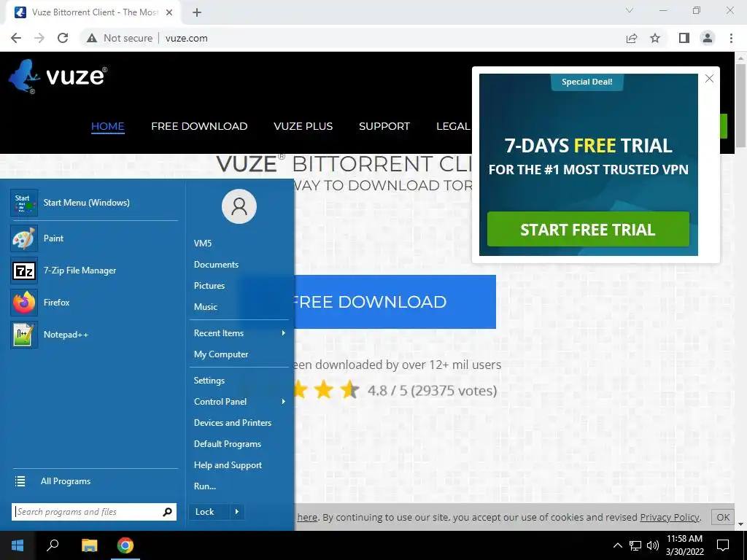Click the user account avatar icon
Screen dimensions: 747x560
239,206
